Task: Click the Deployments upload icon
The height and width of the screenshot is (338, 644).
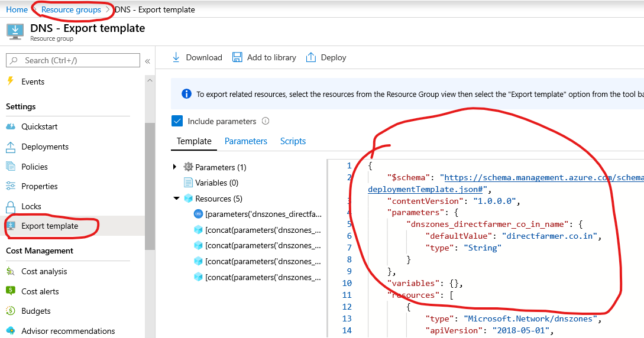Action: click(11, 147)
